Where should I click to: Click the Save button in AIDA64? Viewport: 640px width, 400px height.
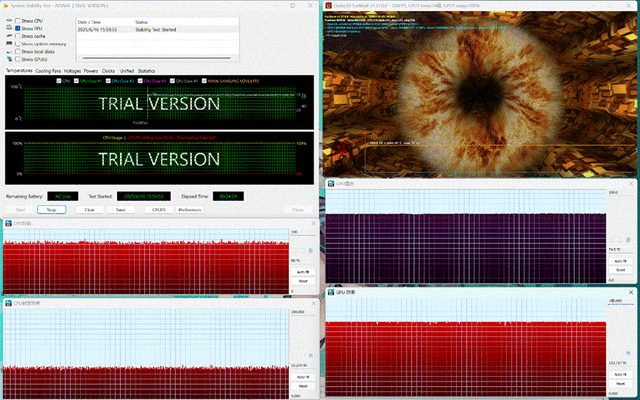121,210
